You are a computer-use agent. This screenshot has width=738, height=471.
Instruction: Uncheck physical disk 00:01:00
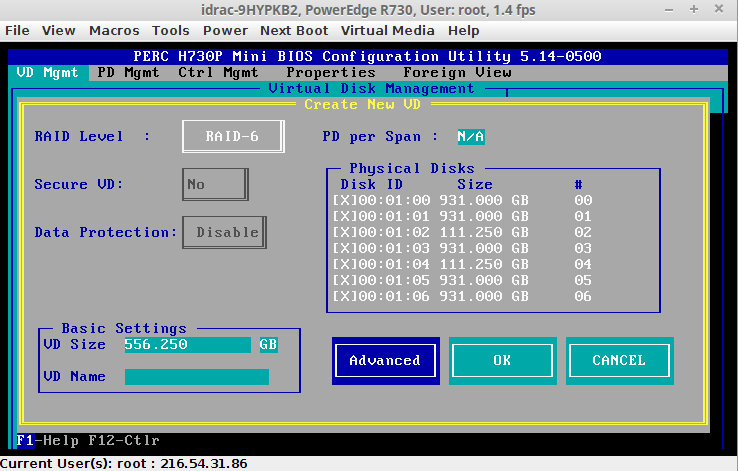tap(341, 200)
